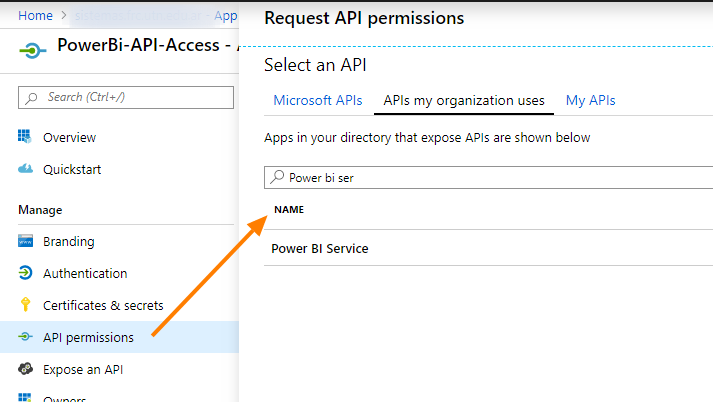Click the Expose an API icon
The width and height of the screenshot is (713, 402).
(x=25, y=368)
